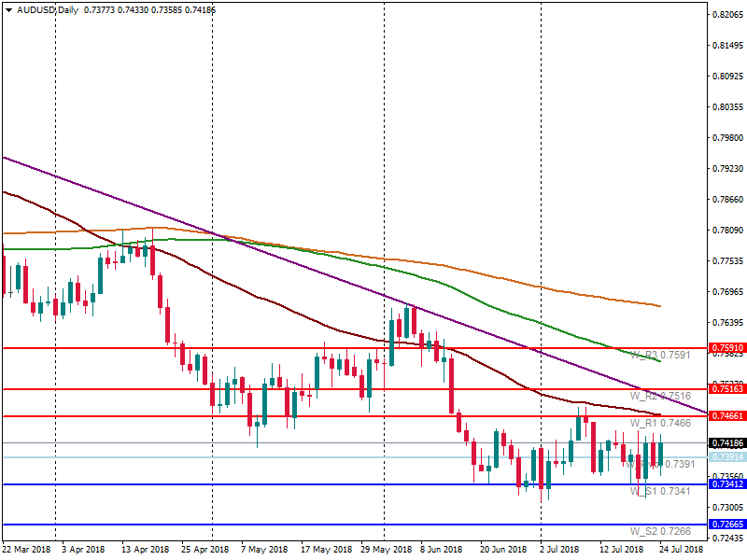Click the 25 Apr 2018 date label
The width and height of the screenshot is (747, 560).
[204, 551]
